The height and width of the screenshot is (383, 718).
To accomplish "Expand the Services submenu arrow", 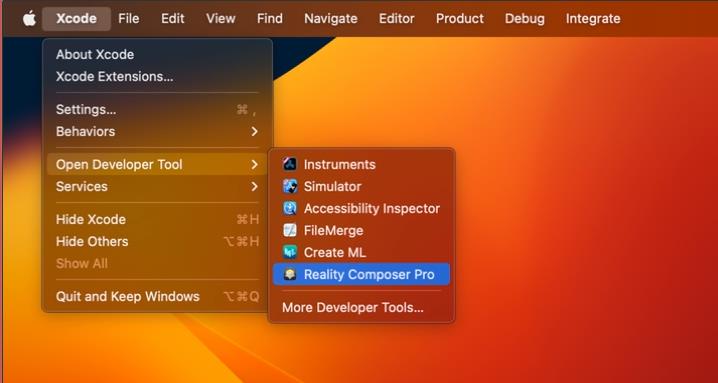I will coord(255,186).
